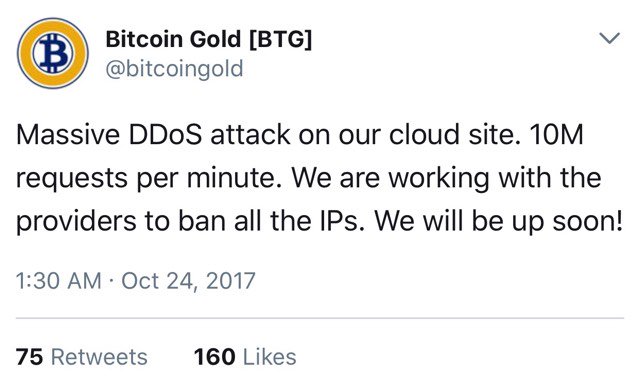
Task: Click the Oct 24, 2017 date
Action: coord(188,281)
